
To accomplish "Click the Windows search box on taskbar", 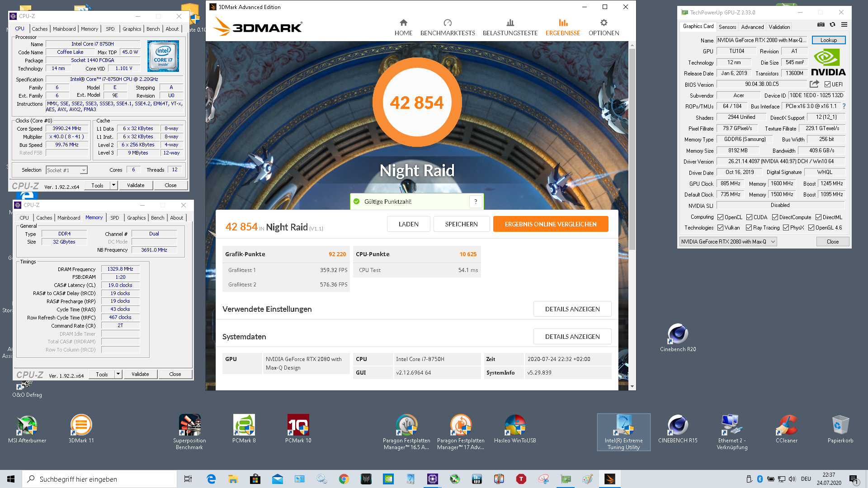I will (99, 479).
